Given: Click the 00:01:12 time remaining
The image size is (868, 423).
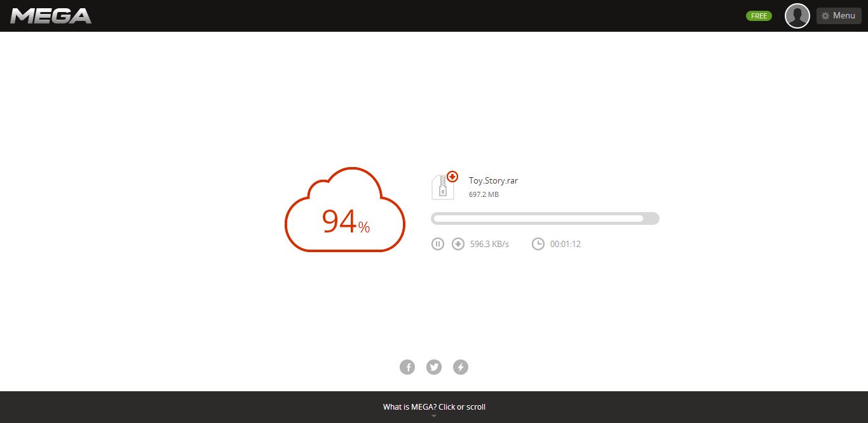Looking at the screenshot, I should (x=566, y=244).
